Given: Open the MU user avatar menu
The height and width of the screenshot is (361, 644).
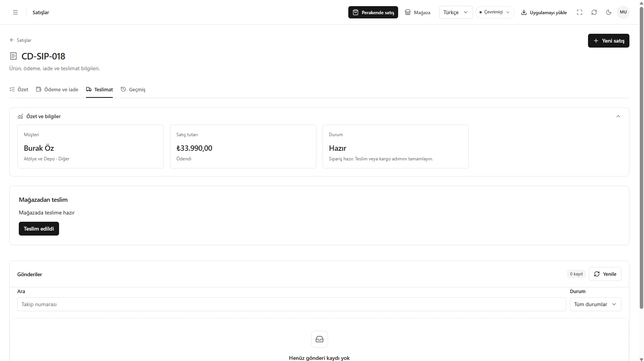Looking at the screenshot, I should (623, 12).
